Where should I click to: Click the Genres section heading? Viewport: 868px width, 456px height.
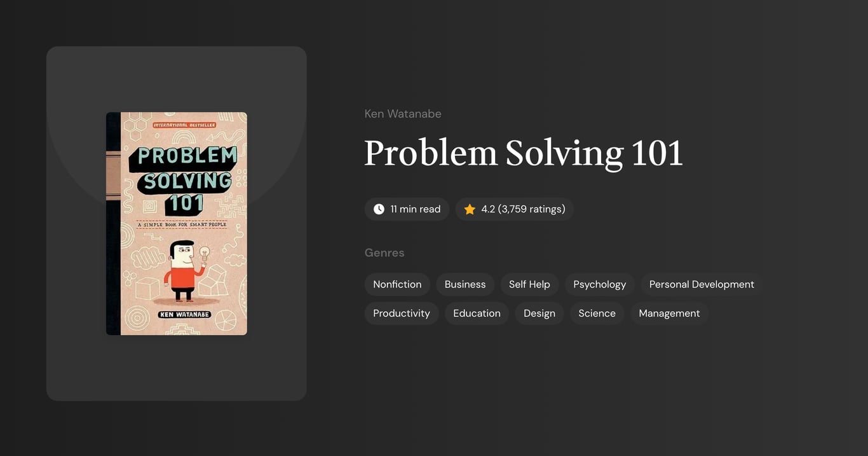point(384,252)
